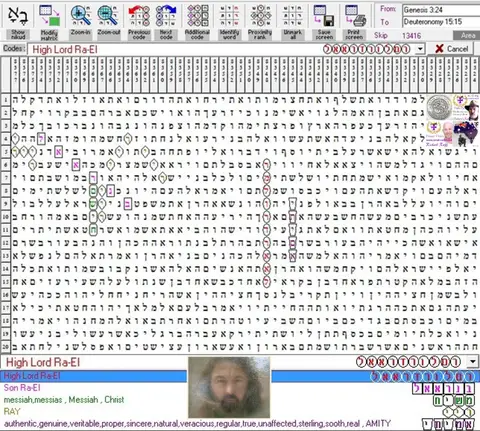The image size is (480, 431).
Task: Click the Area button
Action: [467, 36]
